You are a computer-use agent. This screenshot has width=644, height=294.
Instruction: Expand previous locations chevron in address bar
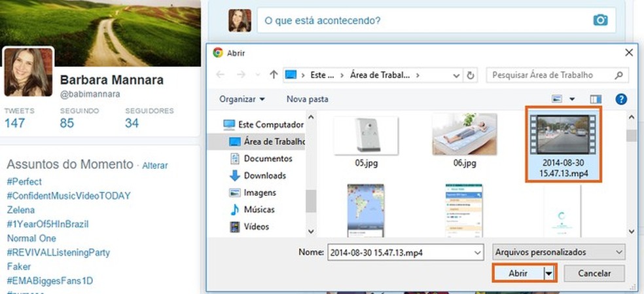click(x=456, y=76)
